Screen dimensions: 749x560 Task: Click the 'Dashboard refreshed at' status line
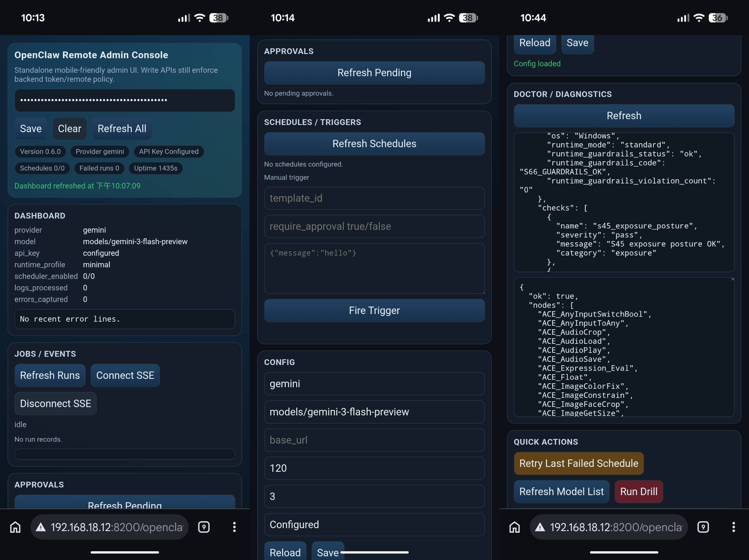pos(77,186)
